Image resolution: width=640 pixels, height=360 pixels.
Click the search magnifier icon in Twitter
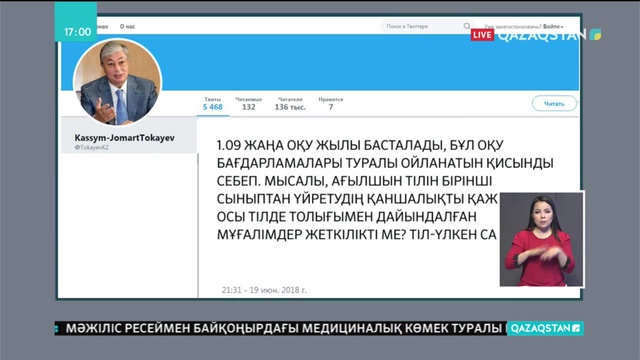(x=467, y=26)
